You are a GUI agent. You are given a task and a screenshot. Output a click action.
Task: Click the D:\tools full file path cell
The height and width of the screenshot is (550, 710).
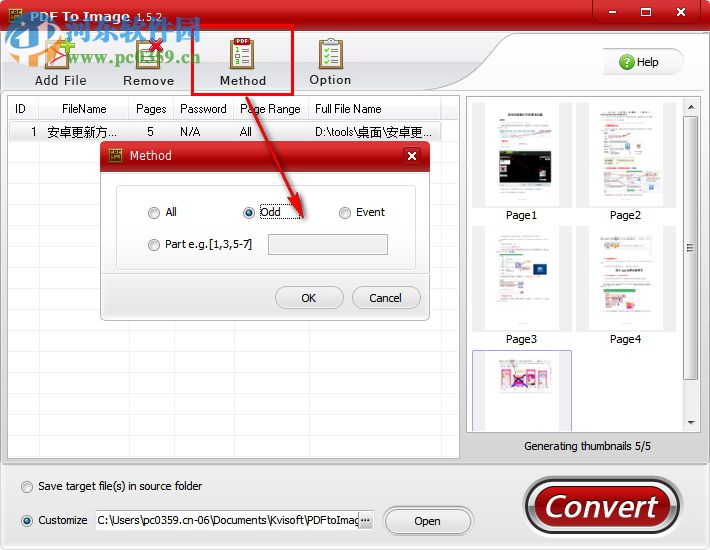pyautogui.click(x=373, y=132)
